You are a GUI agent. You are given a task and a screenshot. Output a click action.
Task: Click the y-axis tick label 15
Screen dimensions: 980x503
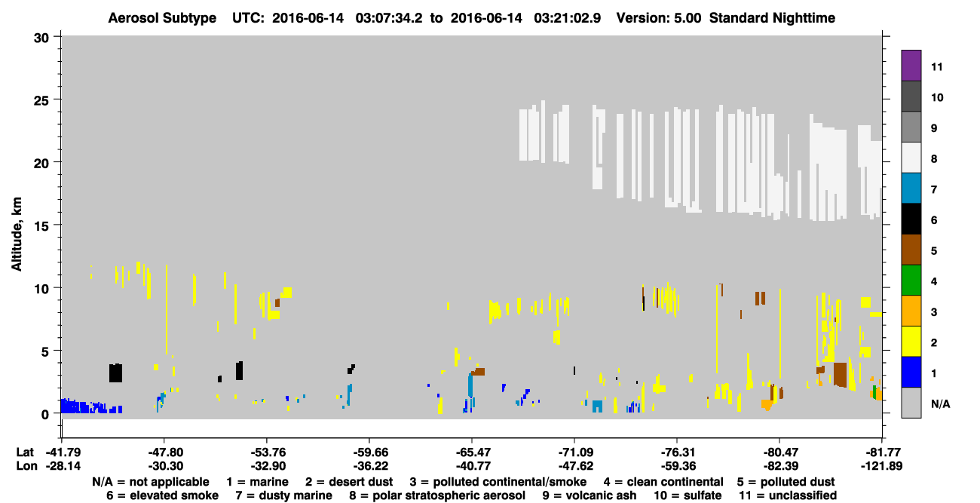[44, 225]
